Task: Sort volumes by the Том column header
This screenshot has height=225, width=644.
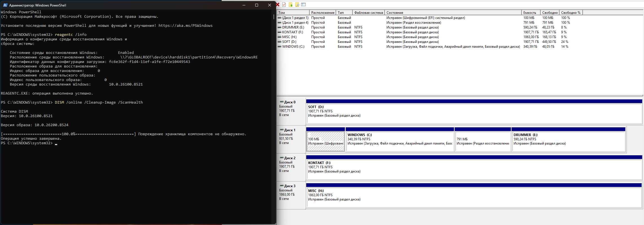Action: (x=293, y=13)
